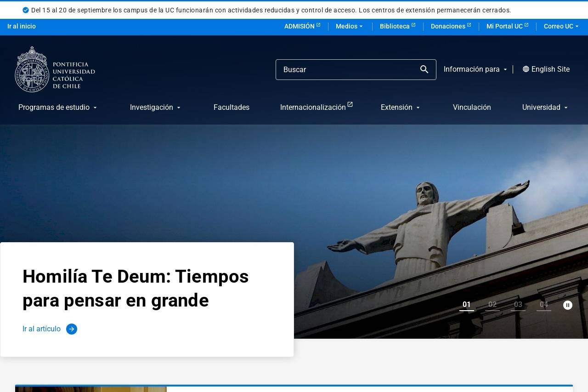Click the external-link icon next to ADMISIÓN
Screen dimensions: 588x392
click(x=318, y=25)
